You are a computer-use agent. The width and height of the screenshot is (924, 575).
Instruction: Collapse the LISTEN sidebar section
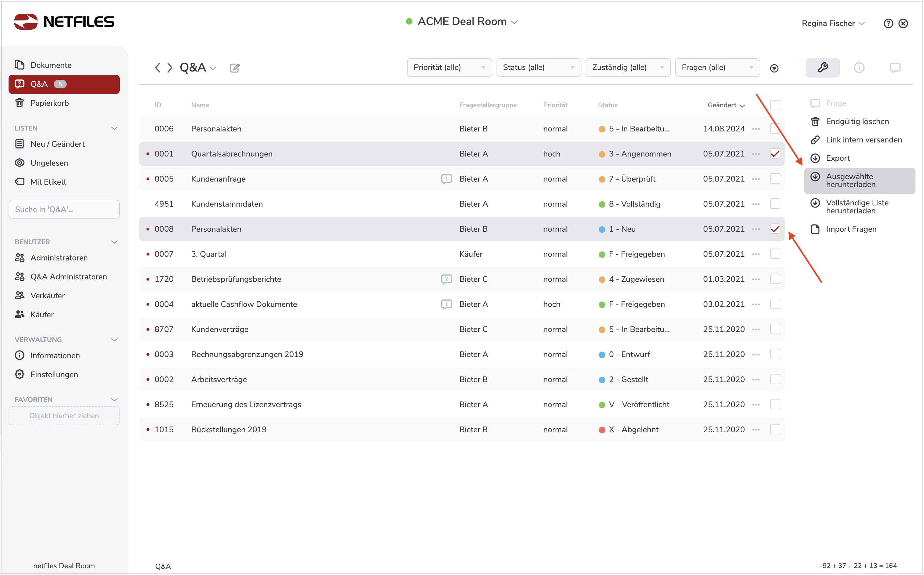tap(114, 128)
